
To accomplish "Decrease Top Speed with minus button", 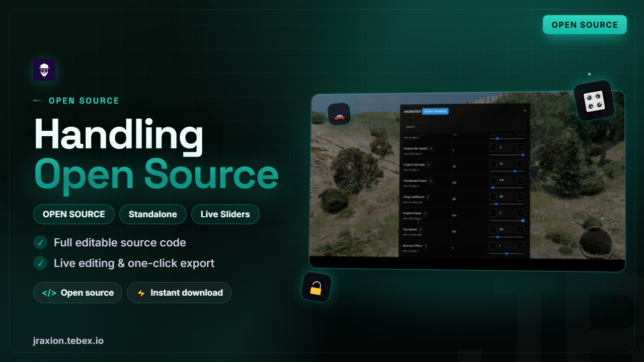I will 493,229.
